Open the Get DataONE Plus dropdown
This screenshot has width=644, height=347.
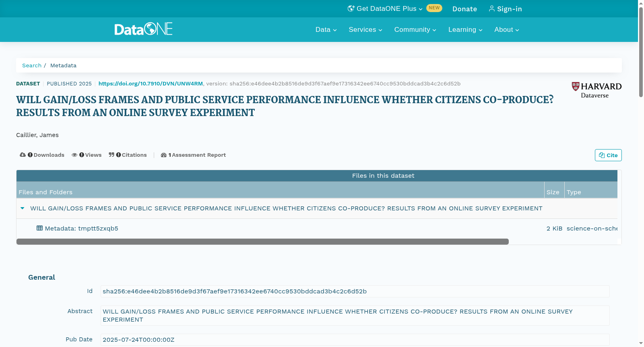[x=385, y=8]
